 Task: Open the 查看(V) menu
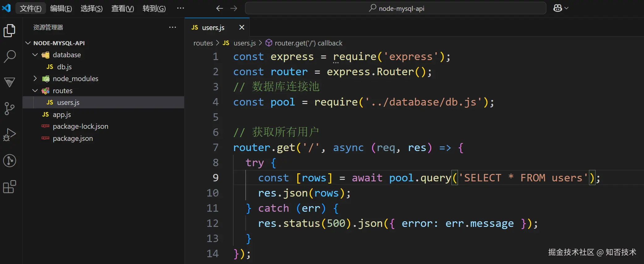click(122, 8)
